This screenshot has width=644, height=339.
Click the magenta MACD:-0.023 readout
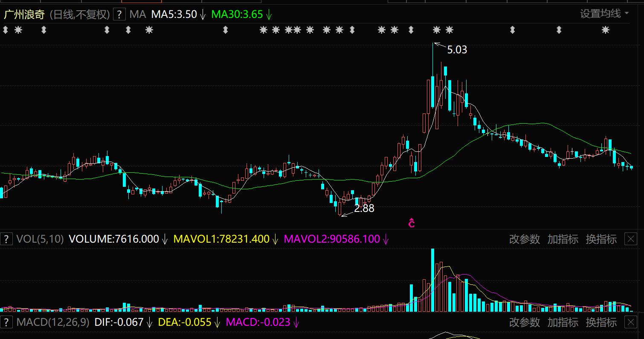coord(258,322)
